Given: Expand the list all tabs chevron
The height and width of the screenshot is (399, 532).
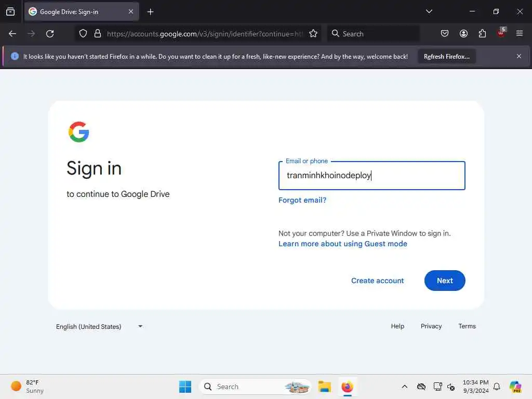Looking at the screenshot, I should 429,11.
